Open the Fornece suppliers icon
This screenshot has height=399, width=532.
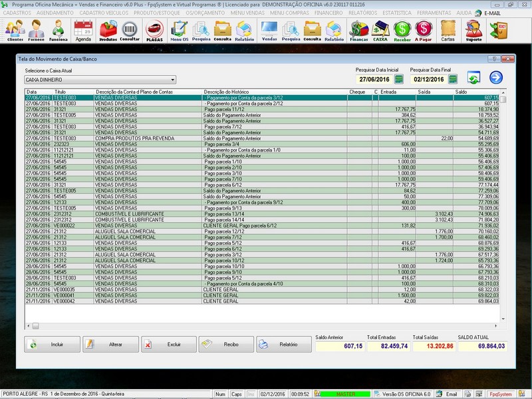point(37,31)
